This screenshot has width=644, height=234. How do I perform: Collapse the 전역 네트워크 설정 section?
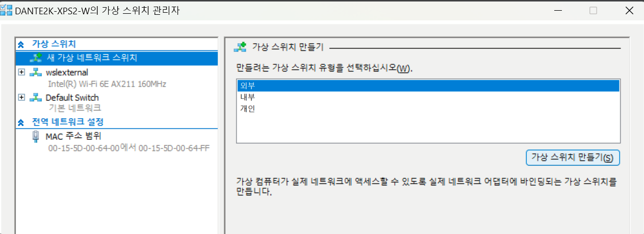[x=21, y=122]
